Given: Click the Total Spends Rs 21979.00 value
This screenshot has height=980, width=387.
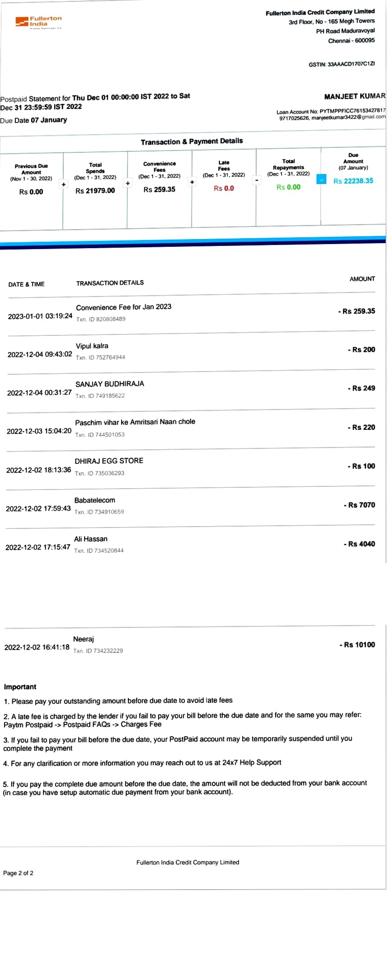Looking at the screenshot, I should (x=95, y=191).
